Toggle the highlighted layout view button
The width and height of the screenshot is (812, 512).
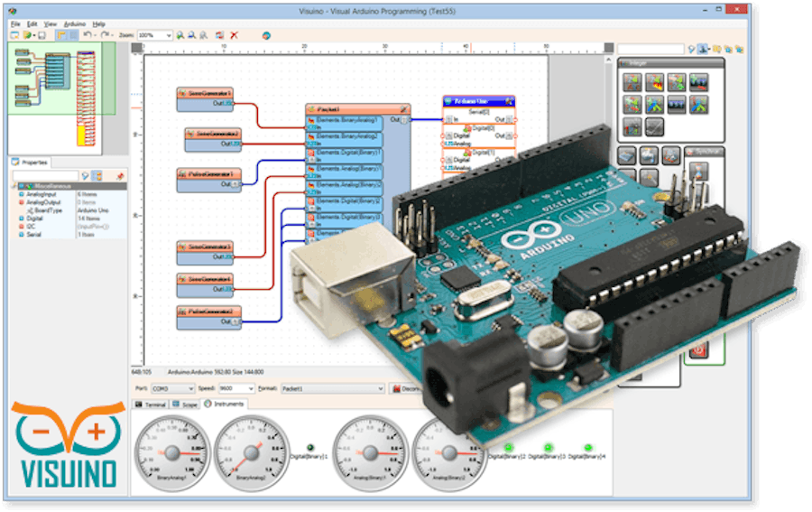coord(60,35)
